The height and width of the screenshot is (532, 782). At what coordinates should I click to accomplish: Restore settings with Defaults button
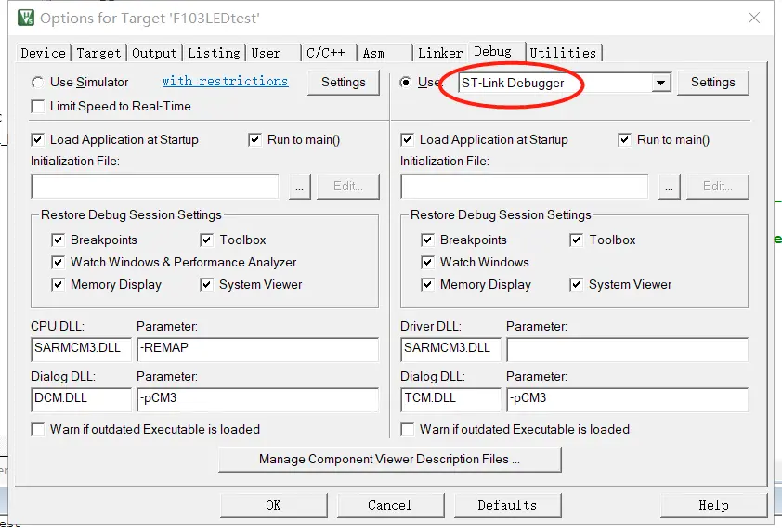507,506
